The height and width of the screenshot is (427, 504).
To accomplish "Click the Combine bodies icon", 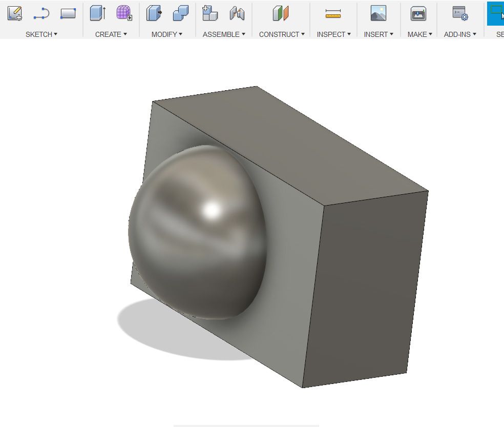I will click(181, 13).
